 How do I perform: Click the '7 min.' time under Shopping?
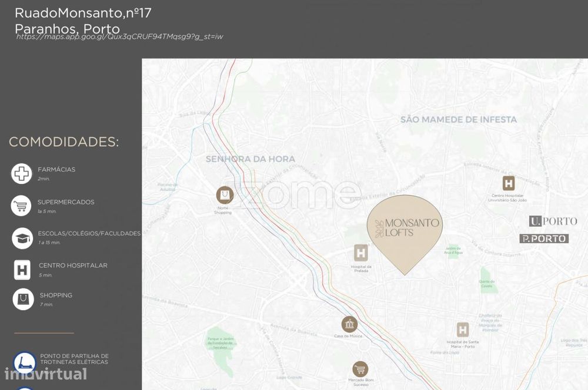[x=46, y=305]
